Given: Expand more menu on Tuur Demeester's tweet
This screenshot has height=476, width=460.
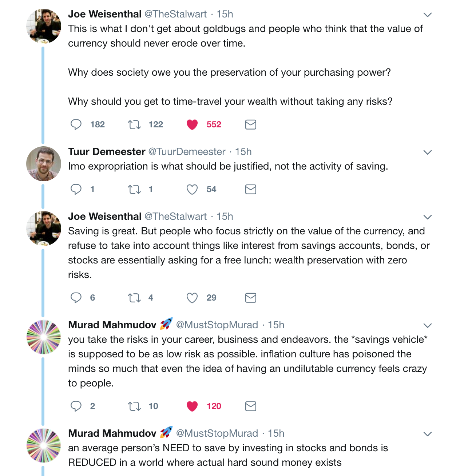Looking at the screenshot, I should (428, 152).
